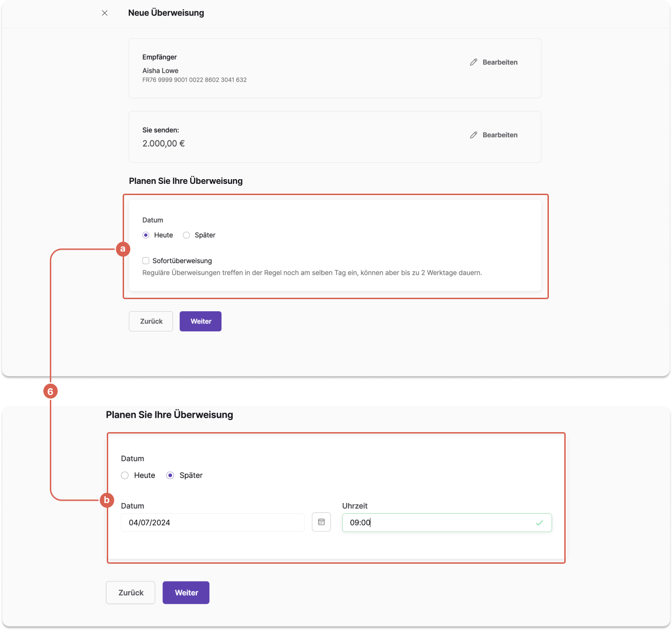Edit amount via Bearbeiten in Sie senden
The image size is (672, 630).
pos(500,135)
